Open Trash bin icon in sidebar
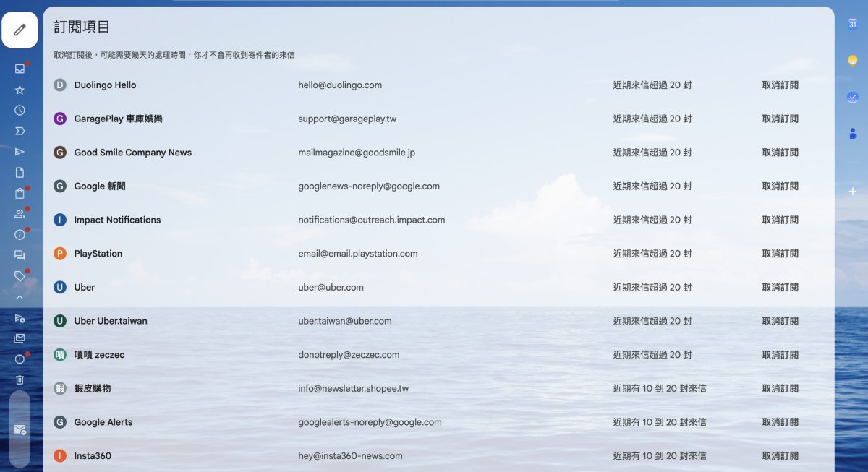868x472 pixels. click(20, 379)
